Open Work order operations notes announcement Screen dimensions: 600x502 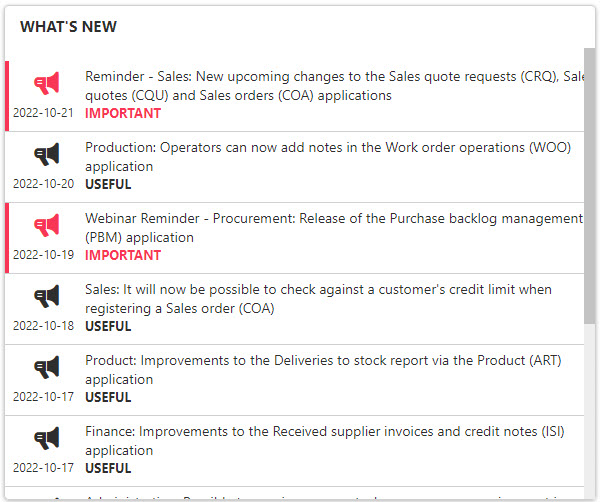point(328,157)
